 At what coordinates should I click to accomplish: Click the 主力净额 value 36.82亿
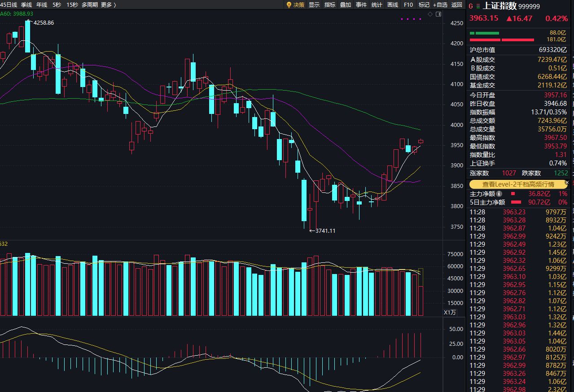point(539,194)
